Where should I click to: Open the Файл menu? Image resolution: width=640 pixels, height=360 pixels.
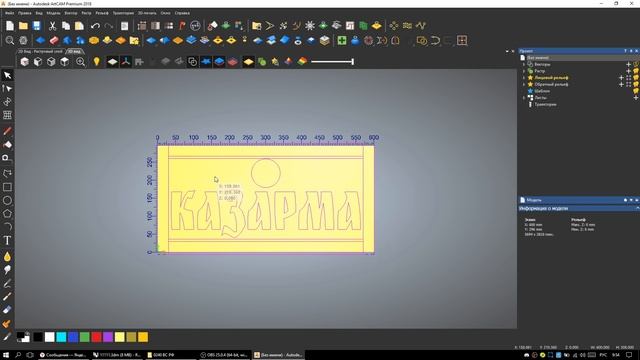[x=9, y=13]
